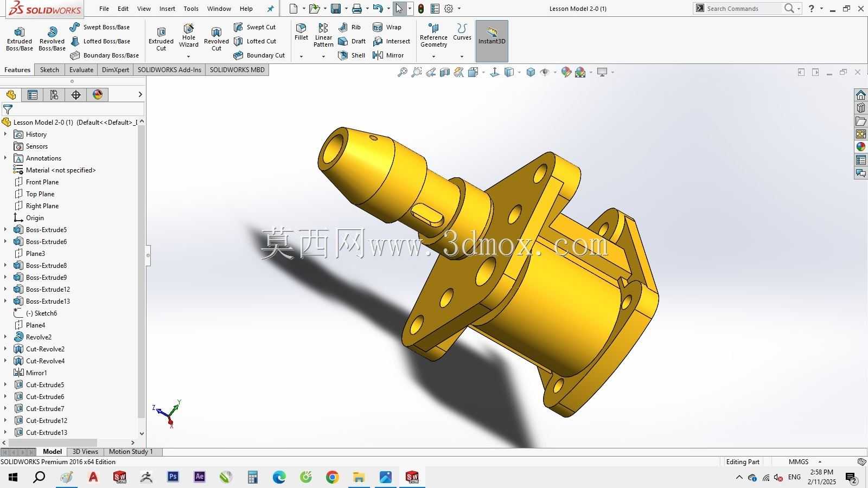The image size is (868, 488).
Task: Pick the Swept Cut tool
Action: click(255, 27)
